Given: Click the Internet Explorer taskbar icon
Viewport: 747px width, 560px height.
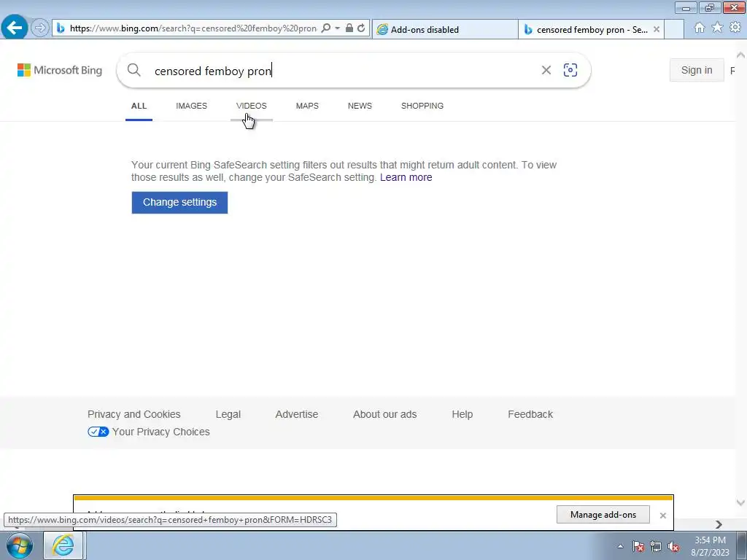Looking at the screenshot, I should (63, 545).
